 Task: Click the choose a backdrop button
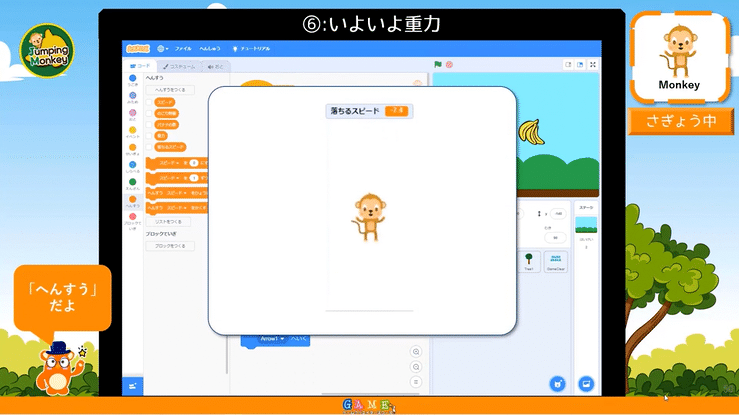(x=586, y=384)
